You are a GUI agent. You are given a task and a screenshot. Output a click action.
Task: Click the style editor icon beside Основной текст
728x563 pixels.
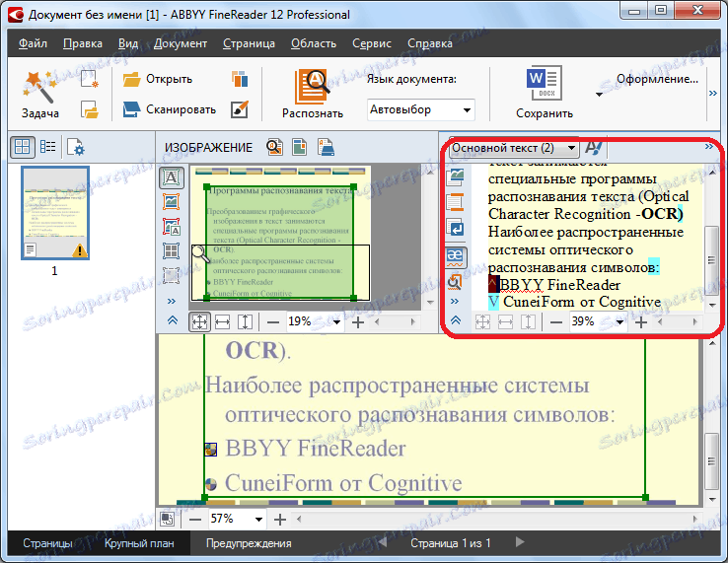(x=595, y=148)
